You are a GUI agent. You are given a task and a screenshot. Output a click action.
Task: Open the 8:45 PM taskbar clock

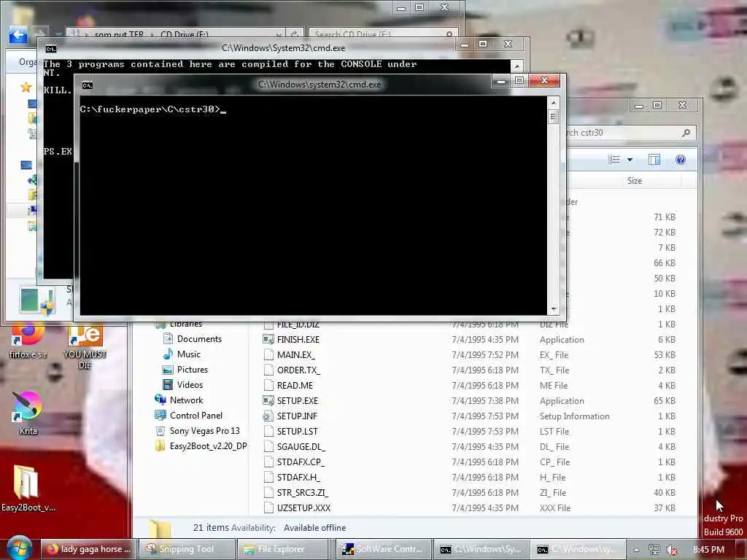pyautogui.click(x=708, y=550)
